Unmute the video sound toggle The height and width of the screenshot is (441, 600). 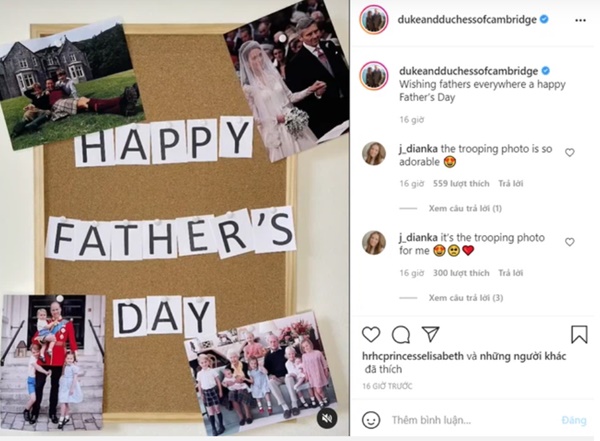click(327, 418)
